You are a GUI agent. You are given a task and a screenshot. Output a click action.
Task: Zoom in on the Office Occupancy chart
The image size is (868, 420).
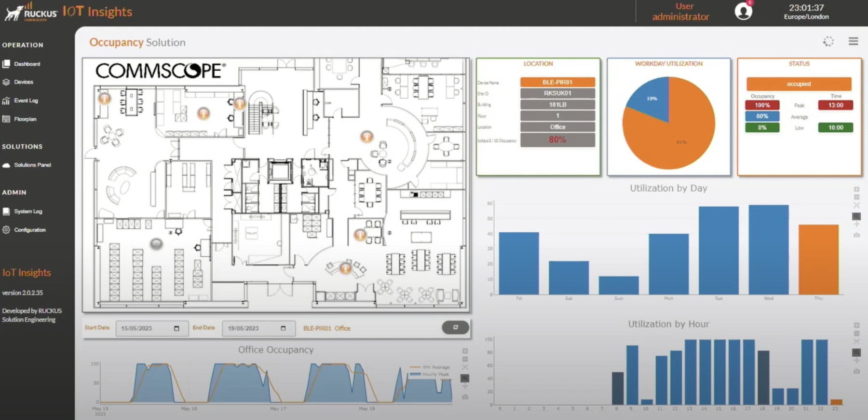pyautogui.click(x=465, y=351)
